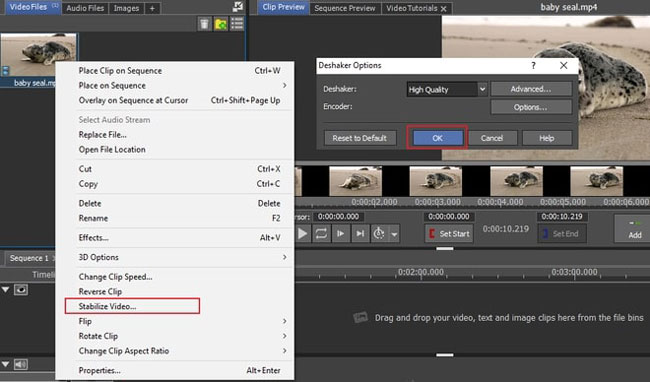Image resolution: width=650 pixels, height=382 pixels.
Task: Cancel the Deshaker Options dialog
Action: coord(492,138)
